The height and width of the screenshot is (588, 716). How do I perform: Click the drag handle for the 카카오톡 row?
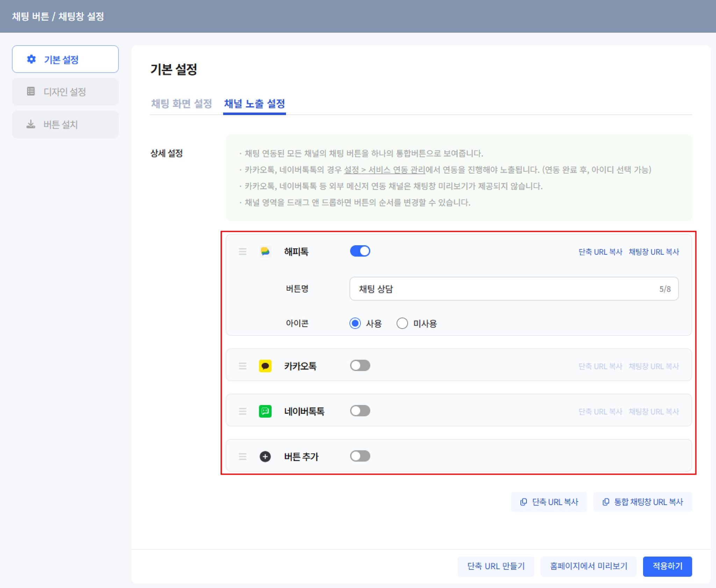point(243,366)
